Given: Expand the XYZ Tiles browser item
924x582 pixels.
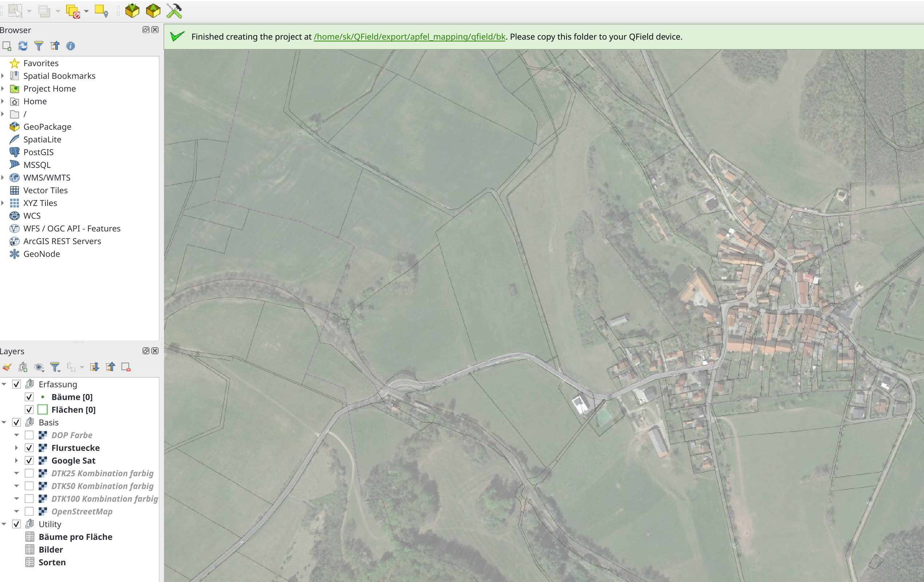Looking at the screenshot, I should click(3, 203).
